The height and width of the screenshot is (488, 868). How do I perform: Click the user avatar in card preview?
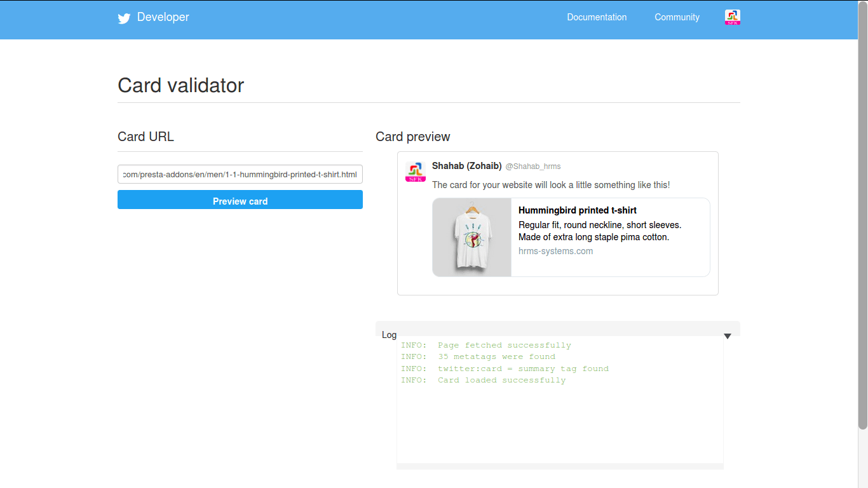coord(416,172)
